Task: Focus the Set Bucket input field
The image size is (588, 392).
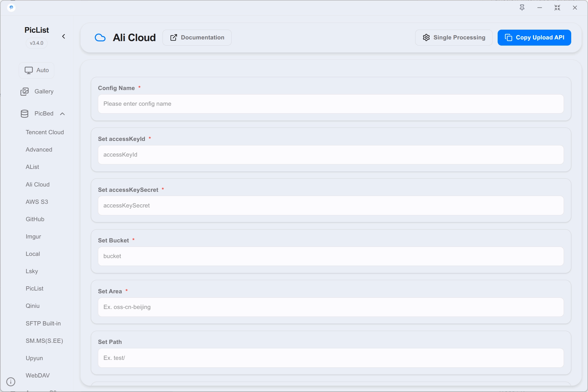Action: tap(331, 256)
